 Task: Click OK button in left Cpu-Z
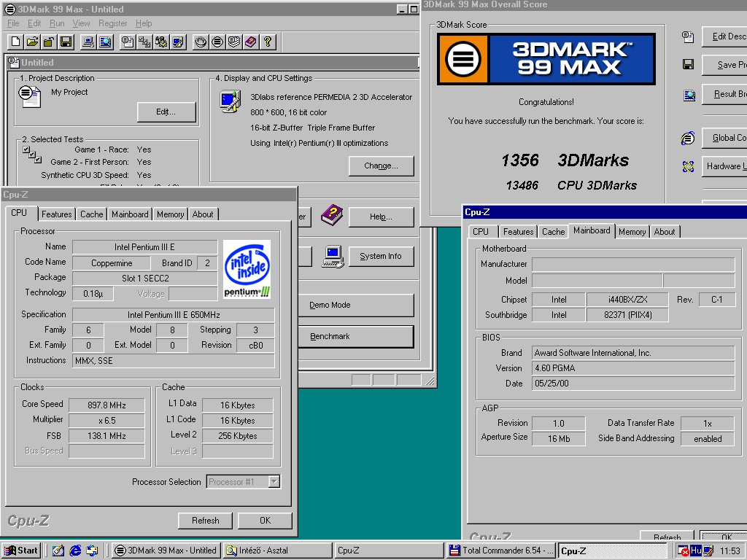point(265,521)
